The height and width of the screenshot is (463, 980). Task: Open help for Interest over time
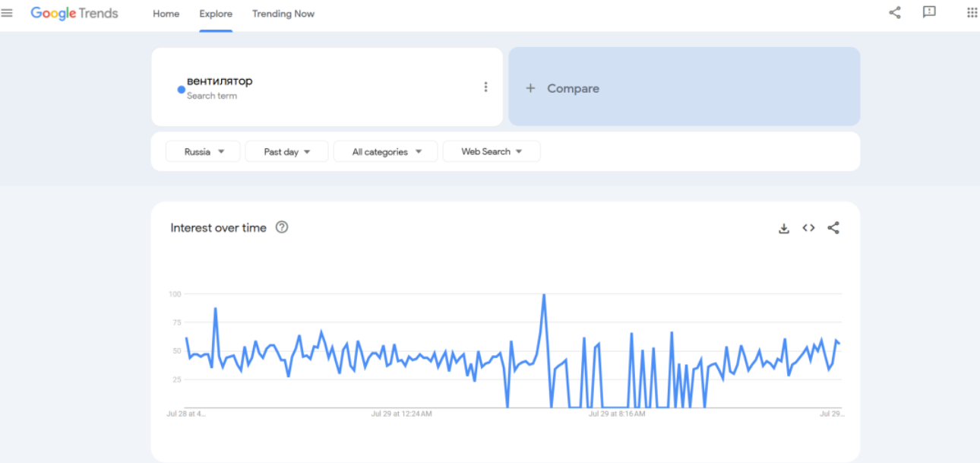pos(282,227)
